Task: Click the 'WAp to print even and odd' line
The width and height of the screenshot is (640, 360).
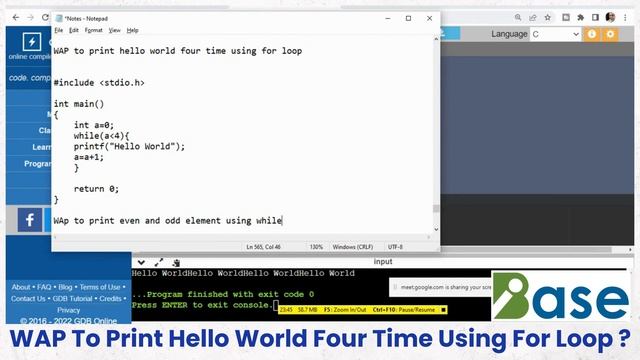Action: point(168,221)
